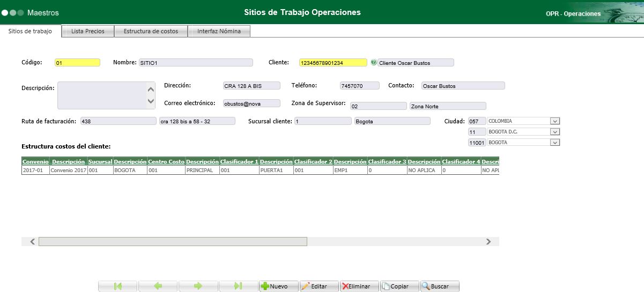The height and width of the screenshot is (304, 644).
Task: Click description box scroll down arrow
Action: 151,100
